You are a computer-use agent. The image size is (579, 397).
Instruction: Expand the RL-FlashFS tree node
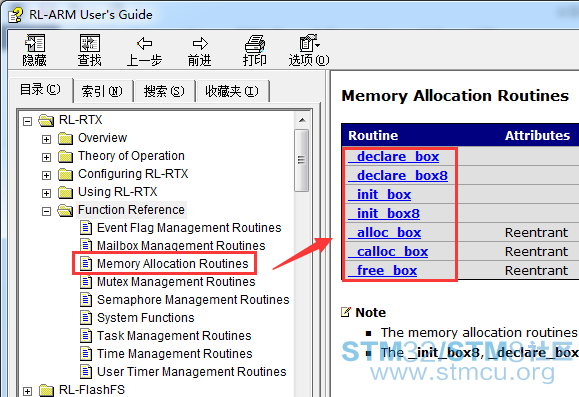click(27, 391)
